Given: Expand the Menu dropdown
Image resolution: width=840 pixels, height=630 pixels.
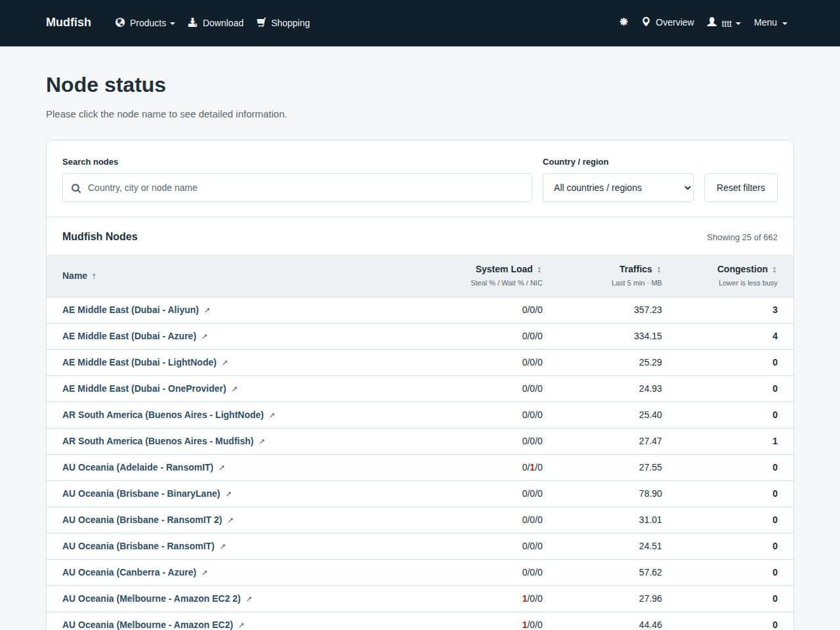Looking at the screenshot, I should tap(770, 23).
